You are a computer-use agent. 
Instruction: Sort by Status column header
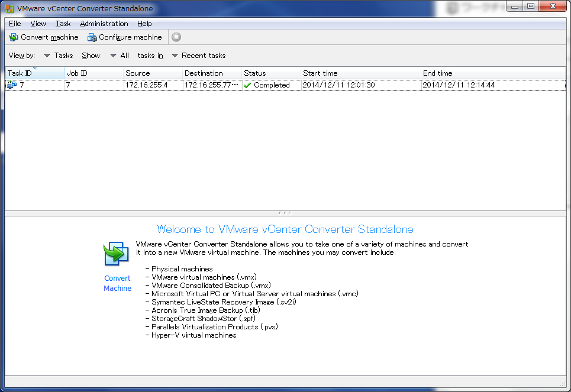point(271,73)
